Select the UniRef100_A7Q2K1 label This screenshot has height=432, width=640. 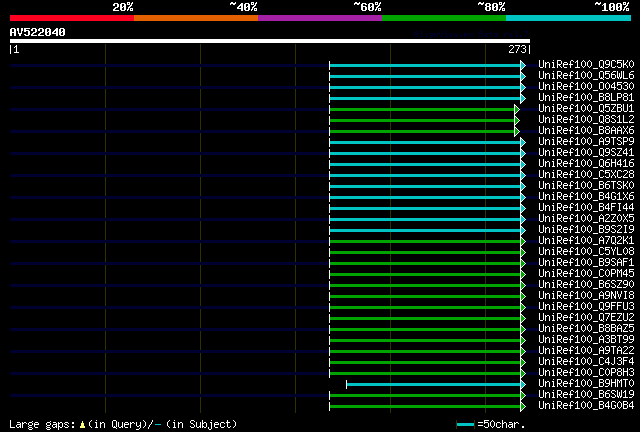[x=586, y=240]
